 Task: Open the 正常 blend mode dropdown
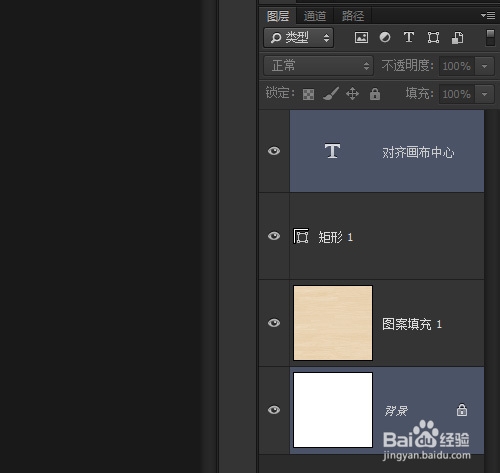(318, 66)
